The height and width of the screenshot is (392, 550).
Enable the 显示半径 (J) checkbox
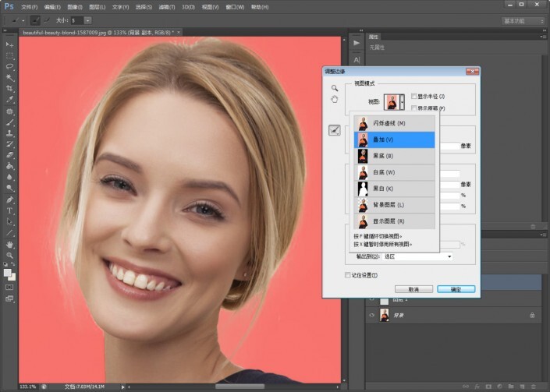pos(414,96)
